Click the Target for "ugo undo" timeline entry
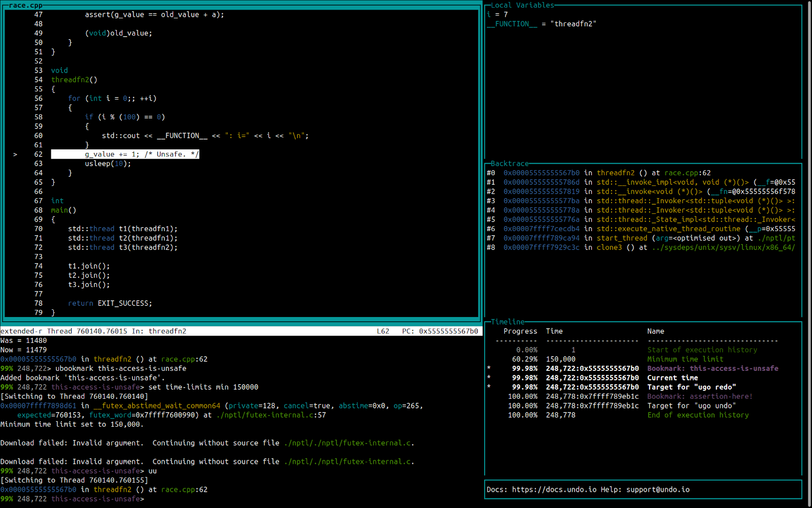This screenshot has width=812, height=508. point(692,405)
